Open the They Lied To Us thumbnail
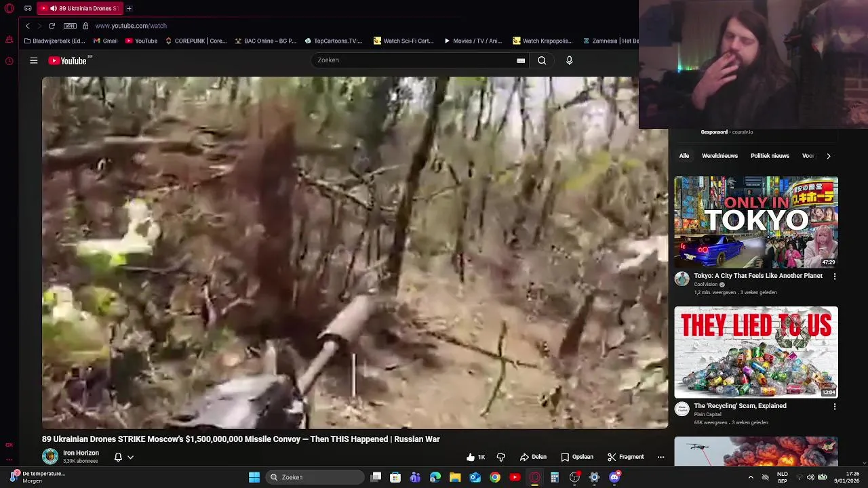This screenshot has width=868, height=488. (756, 352)
